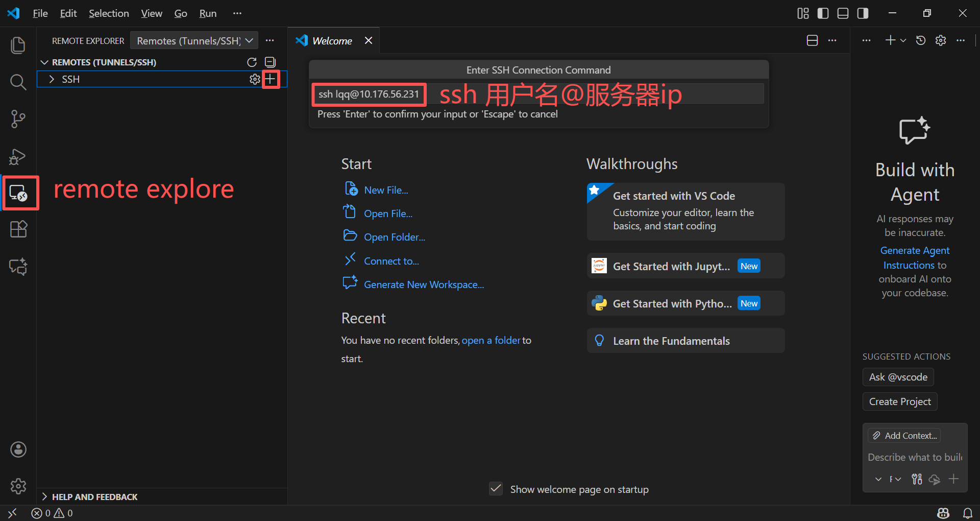
Task: Refresh the Remotes list
Action: point(252,62)
